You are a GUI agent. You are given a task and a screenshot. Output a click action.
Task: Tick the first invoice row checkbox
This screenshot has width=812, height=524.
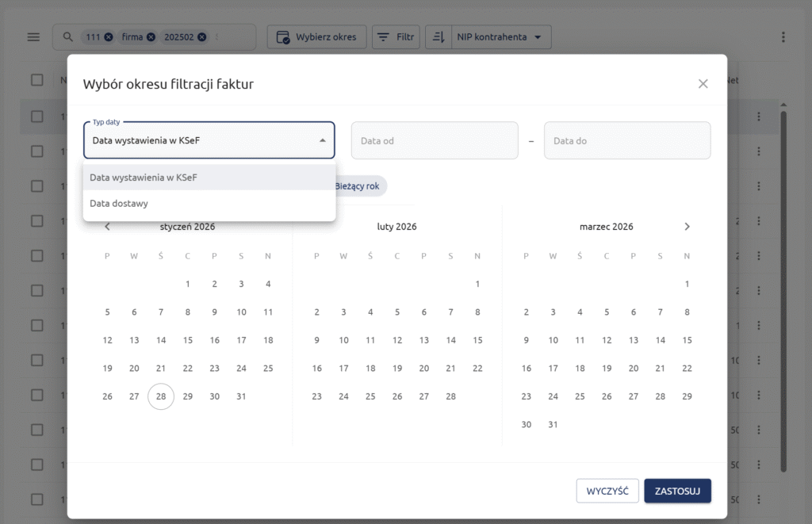pyautogui.click(x=37, y=117)
